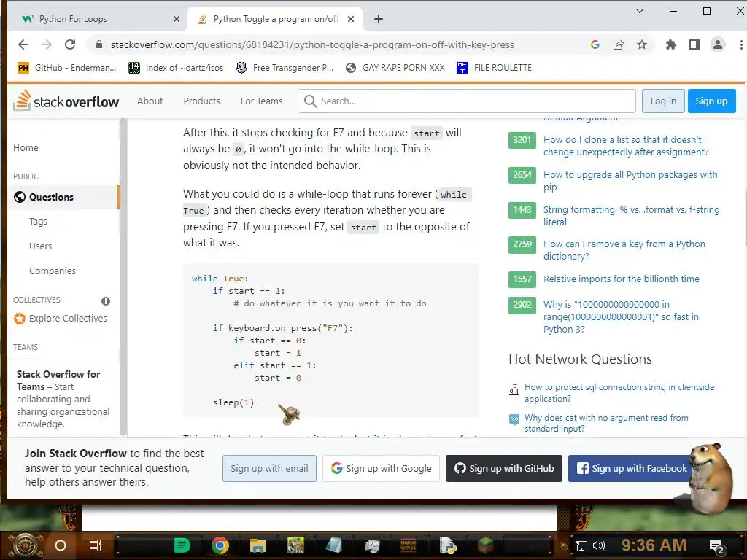Viewport: 747px width, 560px height.
Task: Go to Home in left sidebar
Action: (26, 147)
